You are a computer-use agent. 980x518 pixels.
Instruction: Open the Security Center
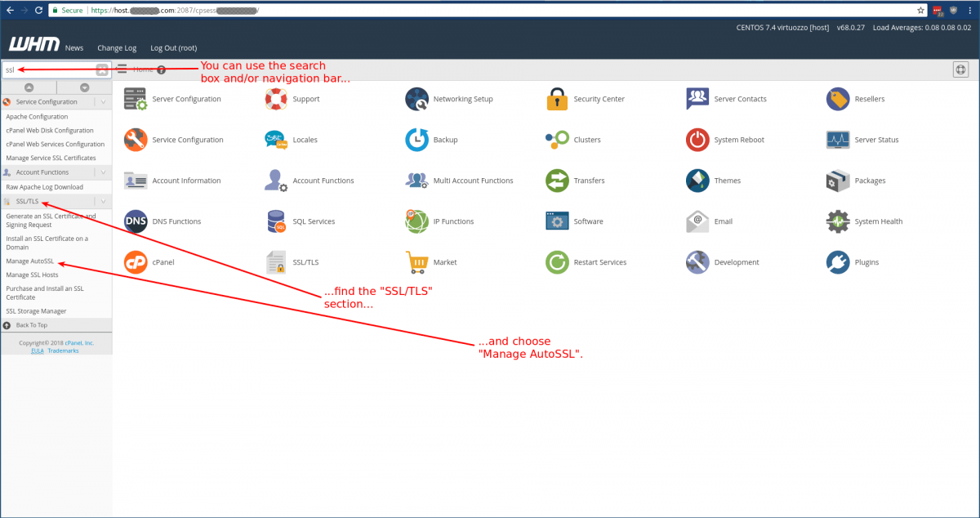(x=557, y=98)
